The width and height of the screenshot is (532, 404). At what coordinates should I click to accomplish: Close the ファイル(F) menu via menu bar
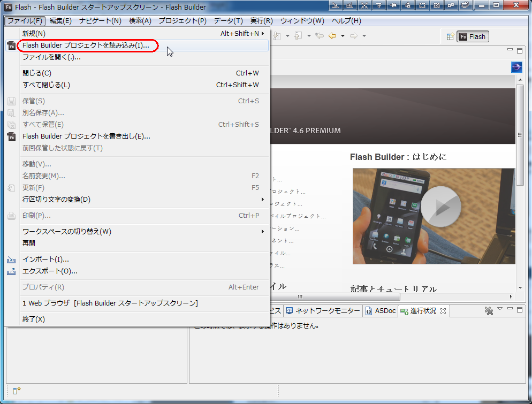[x=25, y=21]
